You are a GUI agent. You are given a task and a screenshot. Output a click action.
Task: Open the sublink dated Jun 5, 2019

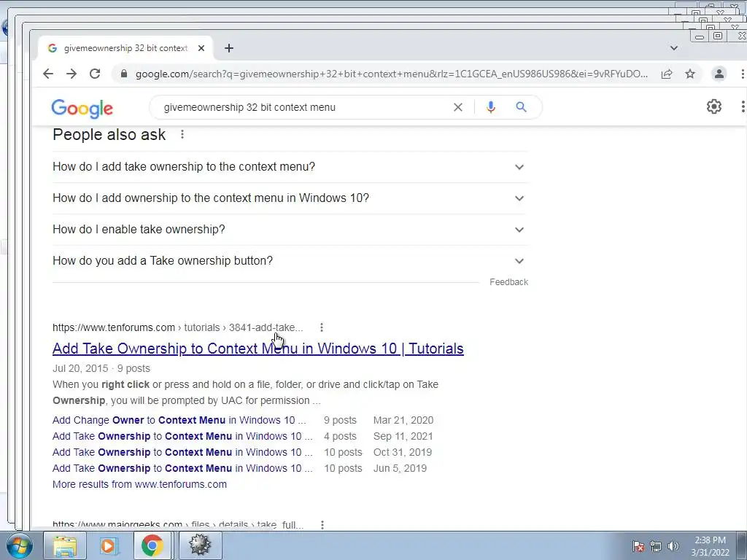(x=182, y=469)
